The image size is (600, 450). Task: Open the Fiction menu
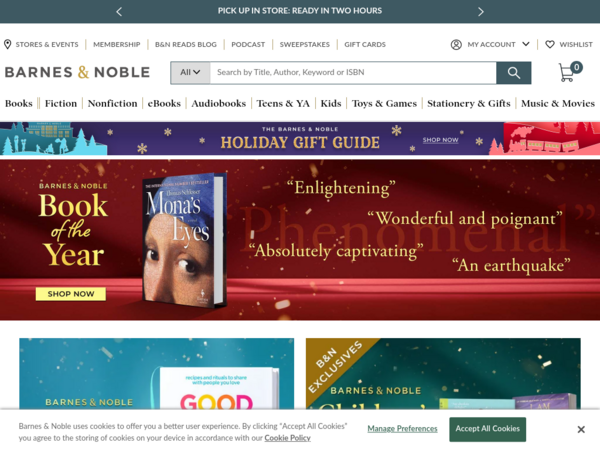point(61,103)
